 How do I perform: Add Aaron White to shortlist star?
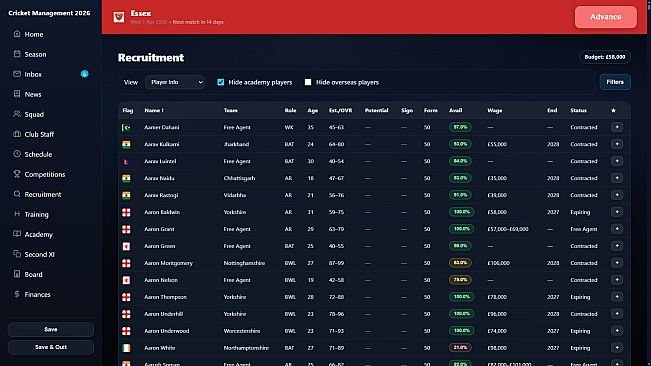[x=617, y=348]
